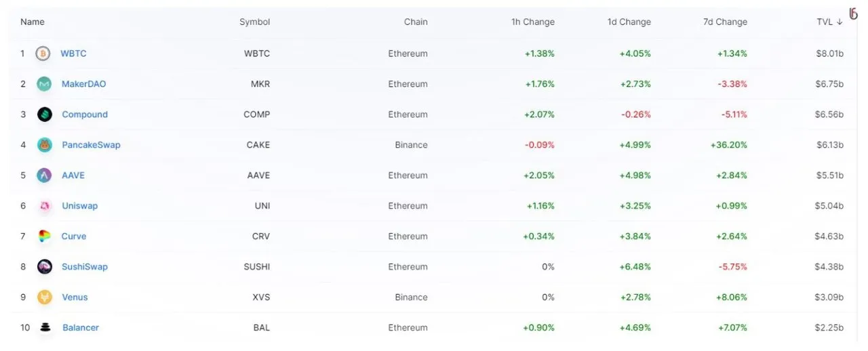The image size is (868, 351).
Task: Click the SushiSwap logo icon
Action: (44, 267)
